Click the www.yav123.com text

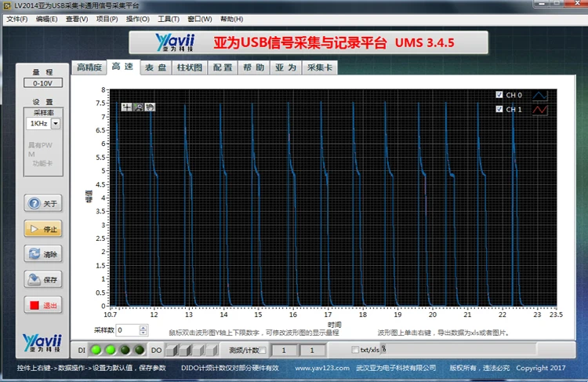[x=322, y=368]
